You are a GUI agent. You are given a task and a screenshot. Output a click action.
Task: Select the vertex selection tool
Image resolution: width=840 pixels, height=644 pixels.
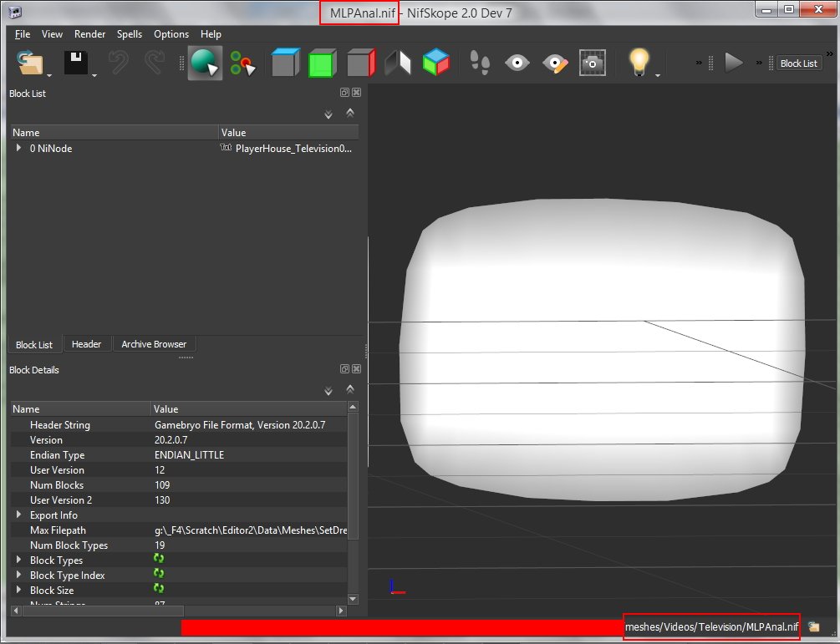[242, 63]
